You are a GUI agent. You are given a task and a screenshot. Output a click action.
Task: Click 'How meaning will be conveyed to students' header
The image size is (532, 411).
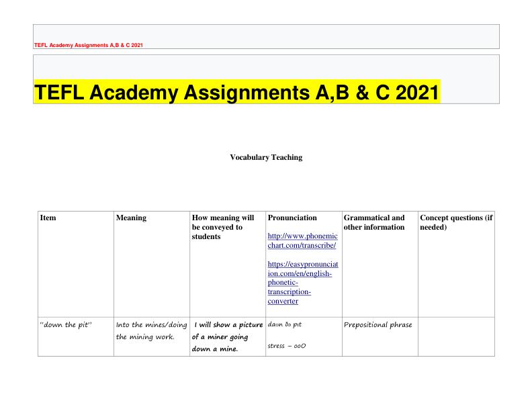pyautogui.click(x=222, y=227)
